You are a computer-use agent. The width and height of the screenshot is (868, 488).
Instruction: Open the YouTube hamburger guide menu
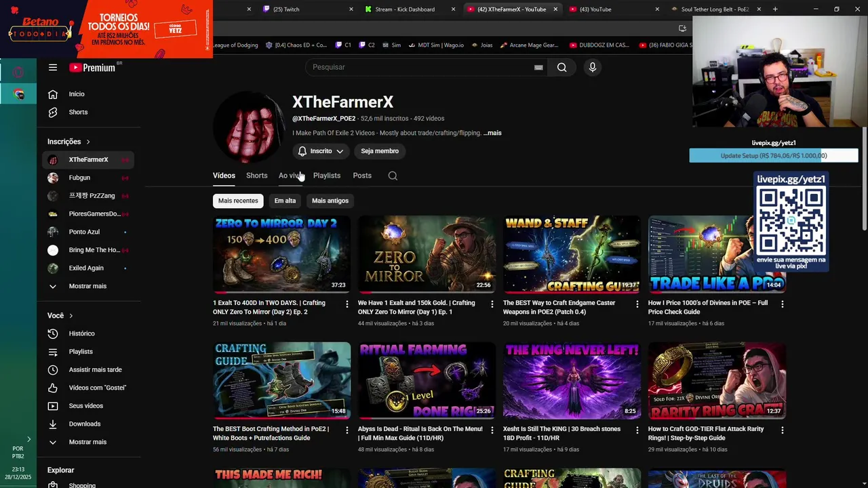pyautogui.click(x=52, y=67)
